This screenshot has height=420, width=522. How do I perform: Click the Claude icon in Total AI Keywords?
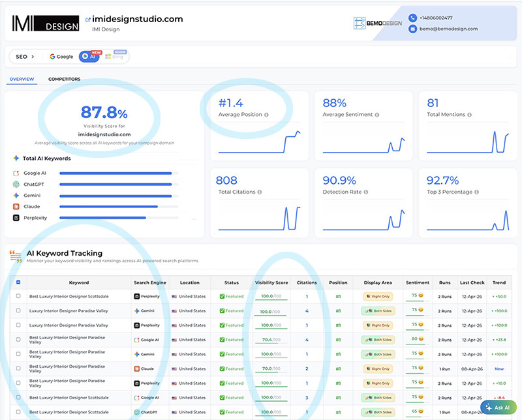16,206
